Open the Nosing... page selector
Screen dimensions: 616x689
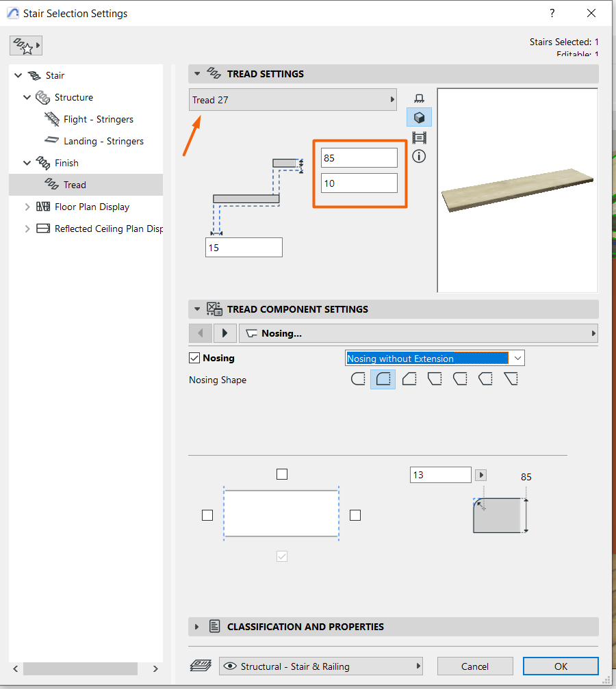coord(418,333)
